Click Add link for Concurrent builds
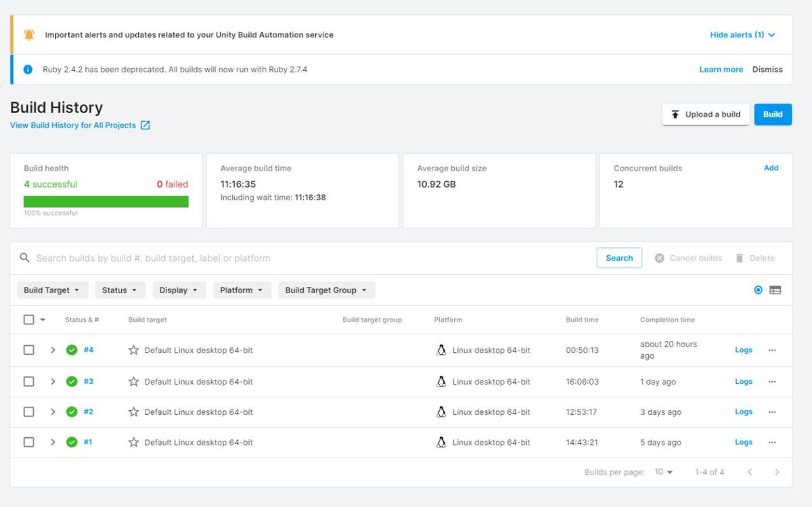The image size is (812, 507). click(x=771, y=168)
